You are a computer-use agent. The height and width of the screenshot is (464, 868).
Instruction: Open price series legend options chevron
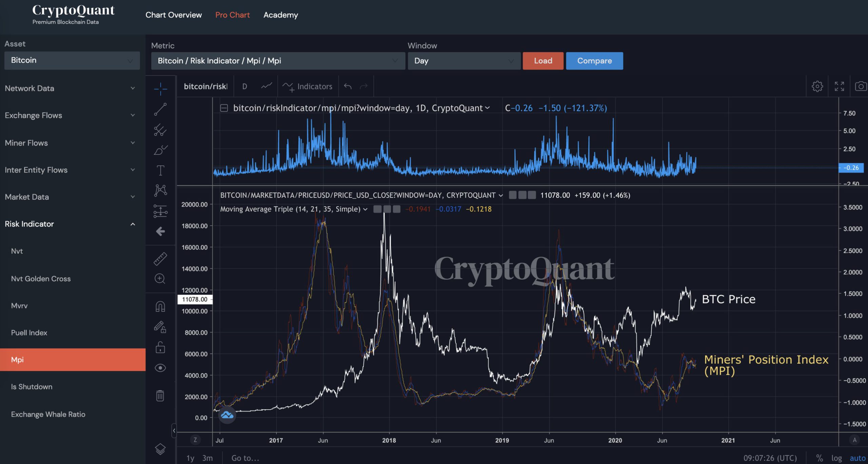pos(500,195)
